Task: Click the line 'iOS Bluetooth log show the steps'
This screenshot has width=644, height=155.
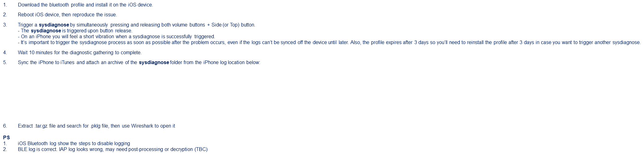Action: [74, 144]
